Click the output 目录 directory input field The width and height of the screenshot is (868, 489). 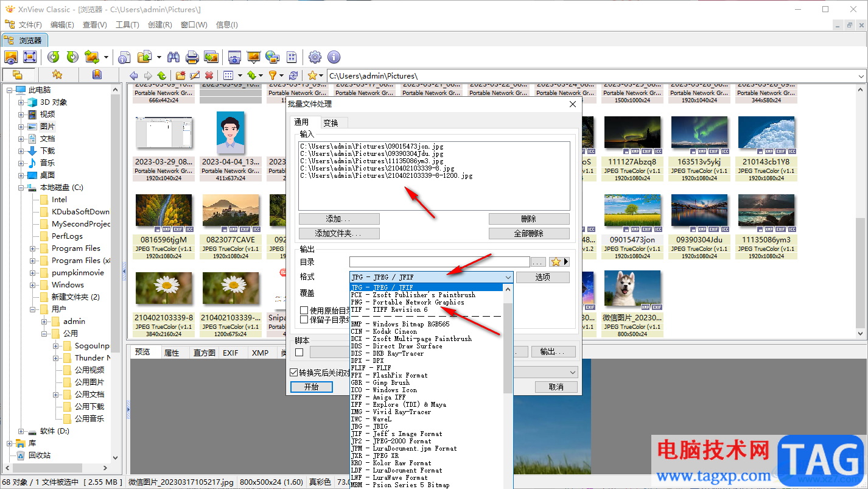[439, 262]
